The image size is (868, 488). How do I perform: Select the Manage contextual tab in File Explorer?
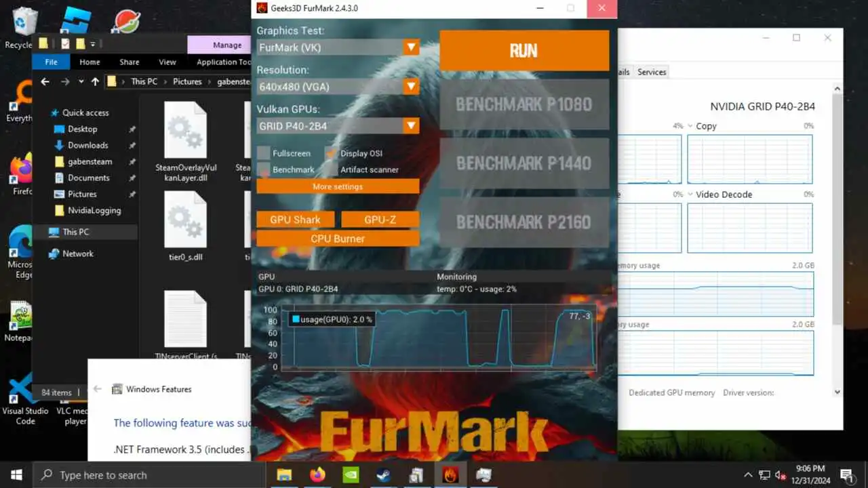click(x=227, y=45)
